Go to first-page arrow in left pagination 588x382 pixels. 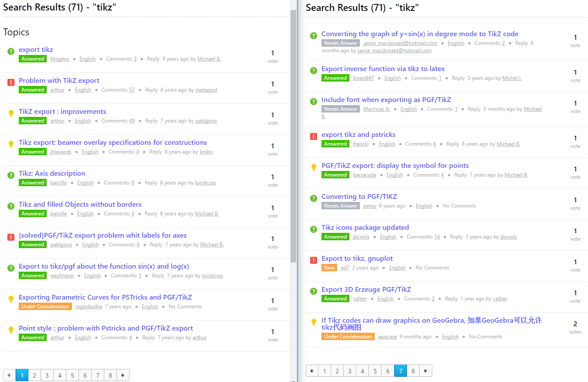[x=10, y=375]
